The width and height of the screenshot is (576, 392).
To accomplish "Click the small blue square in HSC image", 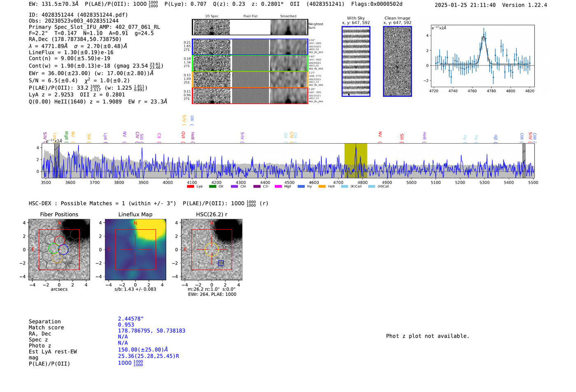I will pyautogui.click(x=221, y=263).
